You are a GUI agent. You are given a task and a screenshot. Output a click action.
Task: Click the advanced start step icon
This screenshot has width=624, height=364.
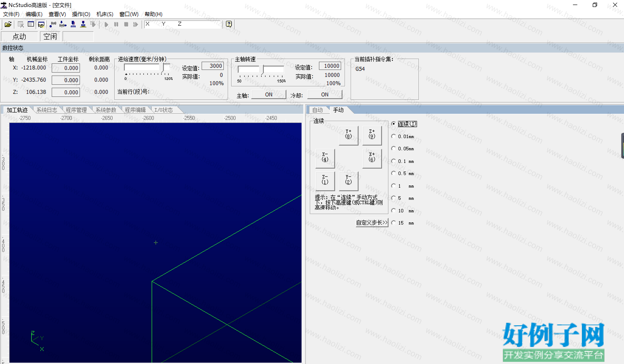tap(135, 24)
